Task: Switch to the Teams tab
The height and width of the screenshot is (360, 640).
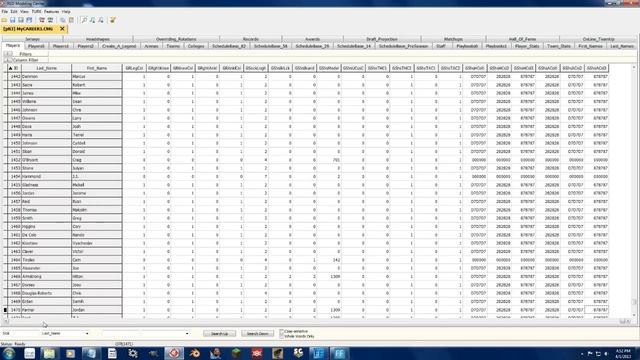Action: click(x=173, y=46)
